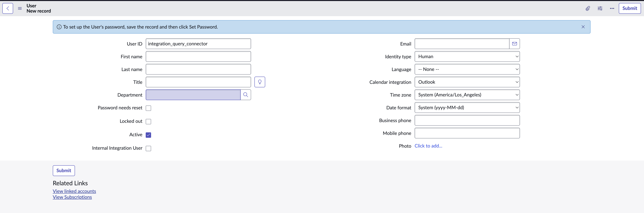Image resolution: width=644 pixels, height=213 pixels.
Task: Open the form context hamburger menu
Action: 20,9
